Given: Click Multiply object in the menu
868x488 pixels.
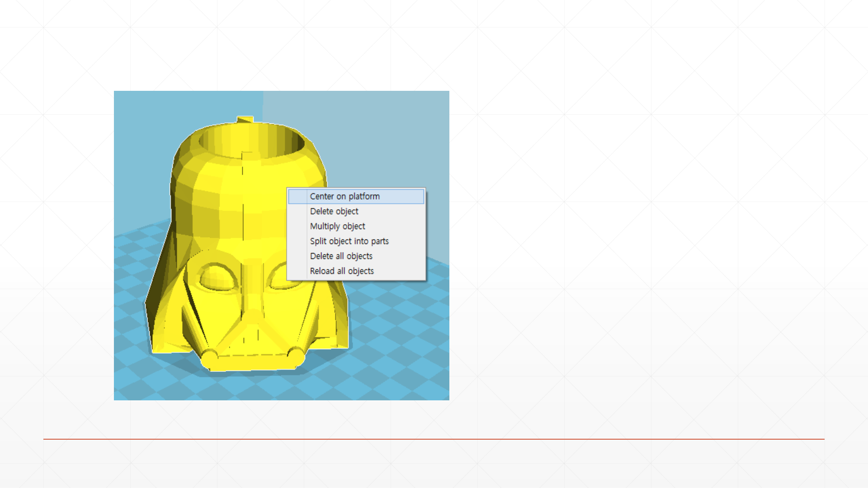Looking at the screenshot, I should (x=337, y=226).
